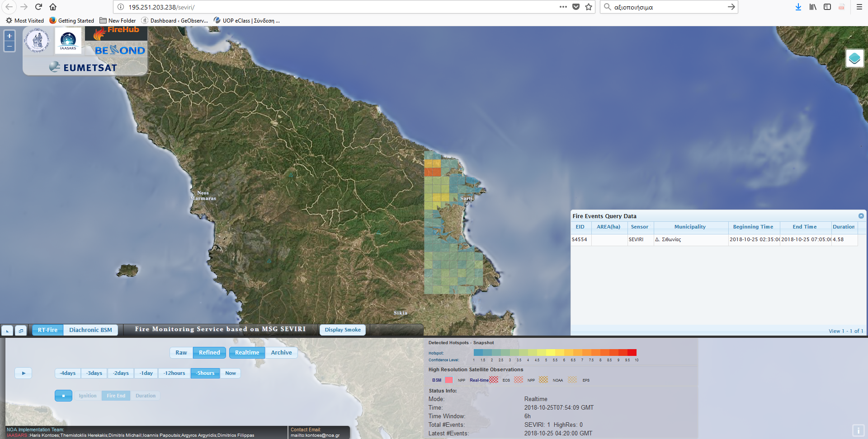This screenshot has height=439, width=868.
Task: Switch to Archive mode
Action: (281, 353)
